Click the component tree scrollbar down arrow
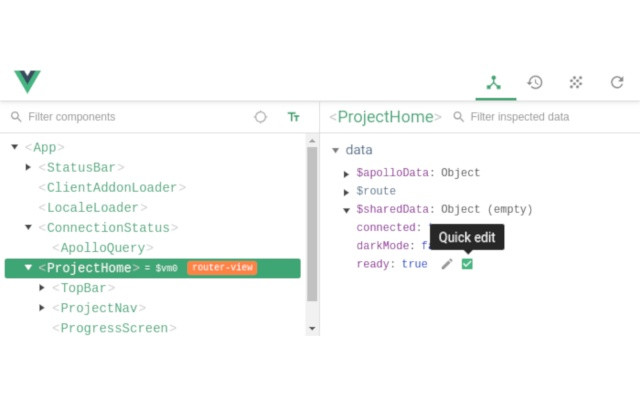Image resolution: width=640 pixels, height=400 pixels. coord(312,328)
